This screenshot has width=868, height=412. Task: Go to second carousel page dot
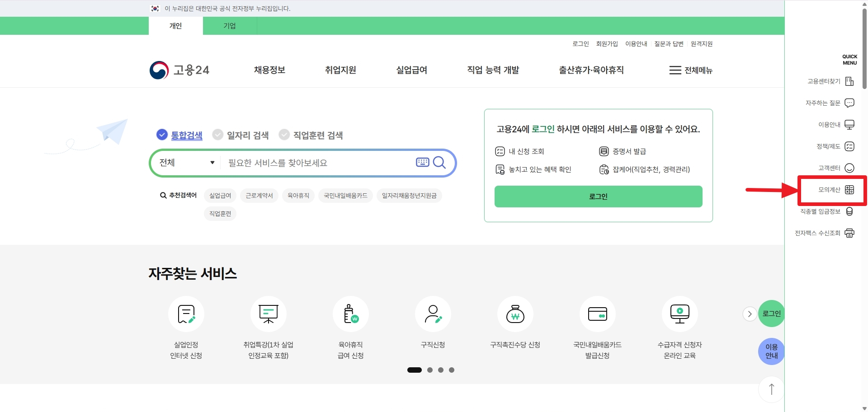(x=430, y=370)
